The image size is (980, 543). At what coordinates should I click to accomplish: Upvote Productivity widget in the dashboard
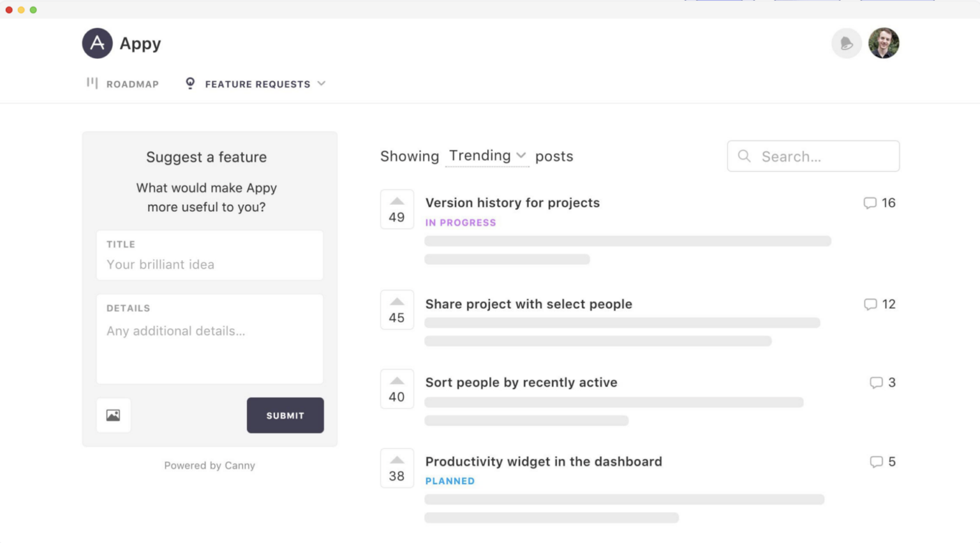pyautogui.click(x=396, y=468)
